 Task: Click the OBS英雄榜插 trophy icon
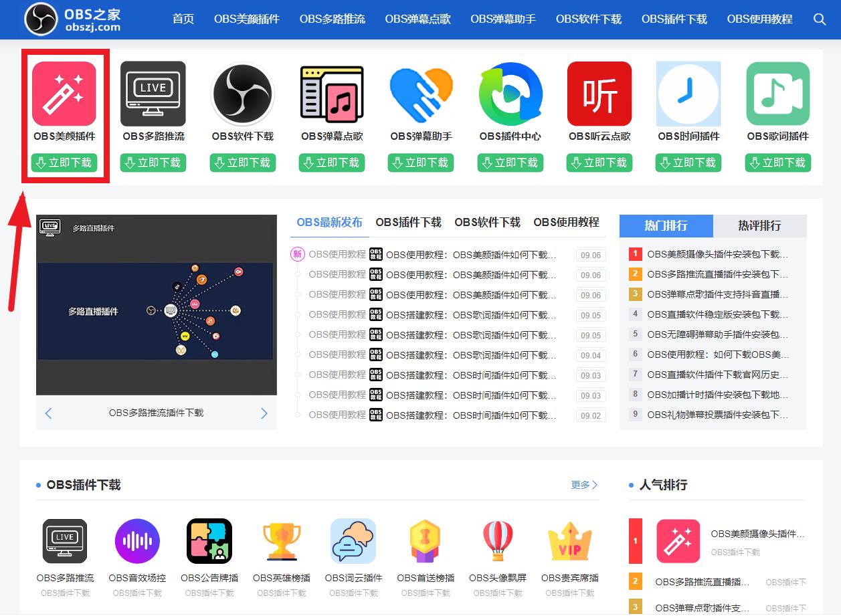[281, 540]
